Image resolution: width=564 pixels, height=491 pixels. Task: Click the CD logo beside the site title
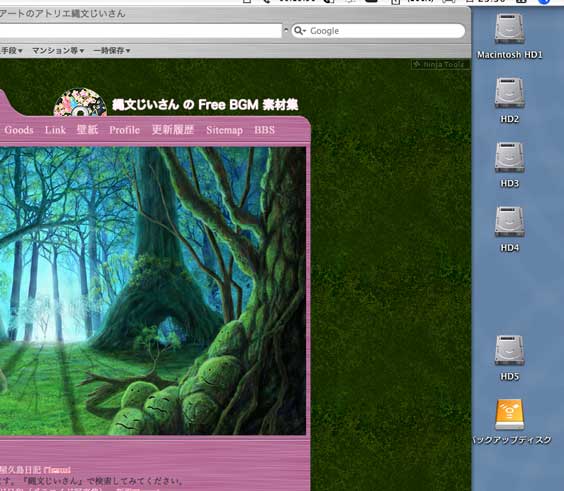[x=80, y=103]
